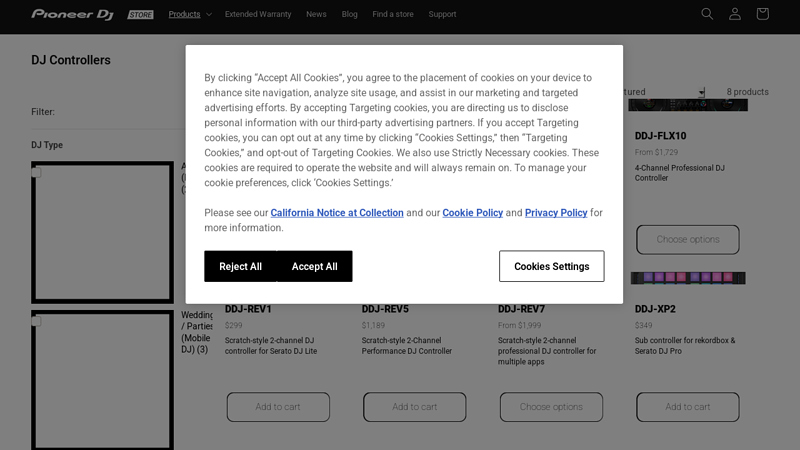Click the DDJ-FLX10 product image

tap(688, 105)
